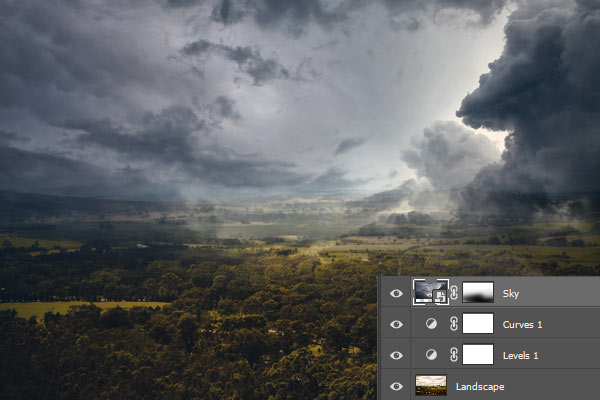The width and height of the screenshot is (600, 400).
Task: Hide the Landscape layer
Action: pos(396,387)
